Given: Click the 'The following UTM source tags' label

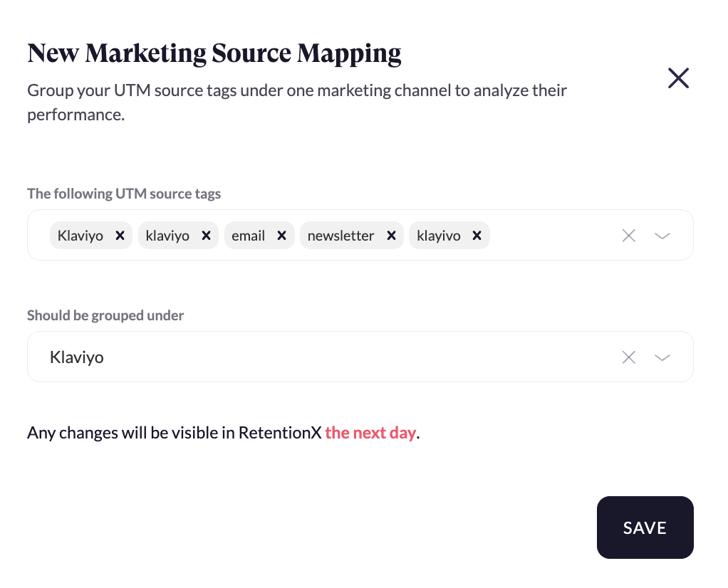Looking at the screenshot, I should tap(124, 194).
